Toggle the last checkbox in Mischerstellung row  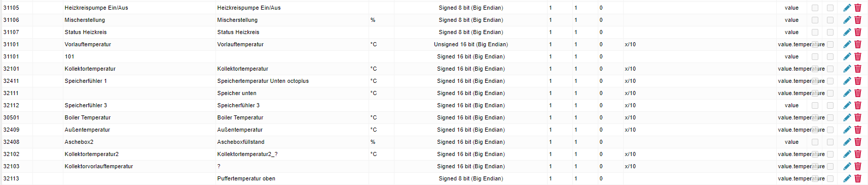(830, 20)
